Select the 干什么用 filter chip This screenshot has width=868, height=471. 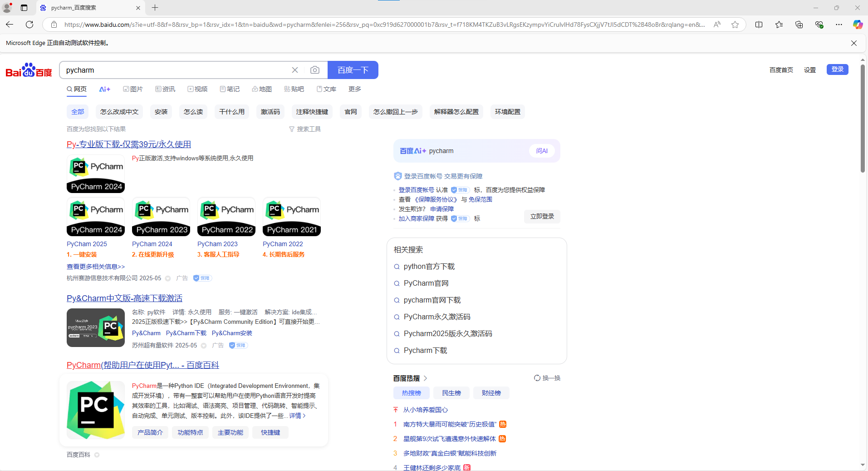[232, 112]
